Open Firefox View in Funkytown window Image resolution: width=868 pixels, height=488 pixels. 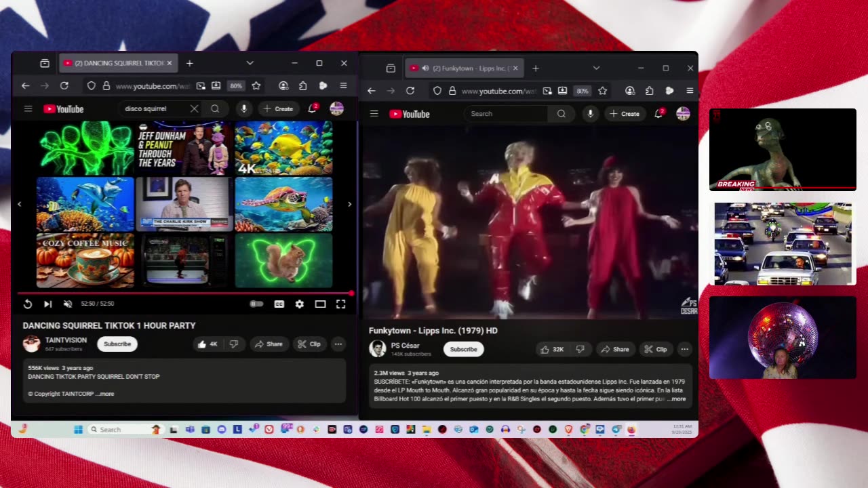[x=391, y=68]
